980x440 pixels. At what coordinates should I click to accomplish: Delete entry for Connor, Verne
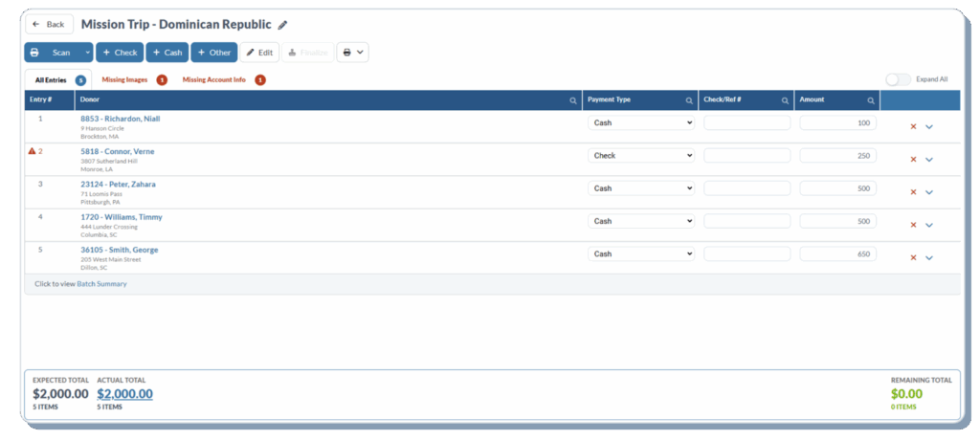(x=913, y=160)
